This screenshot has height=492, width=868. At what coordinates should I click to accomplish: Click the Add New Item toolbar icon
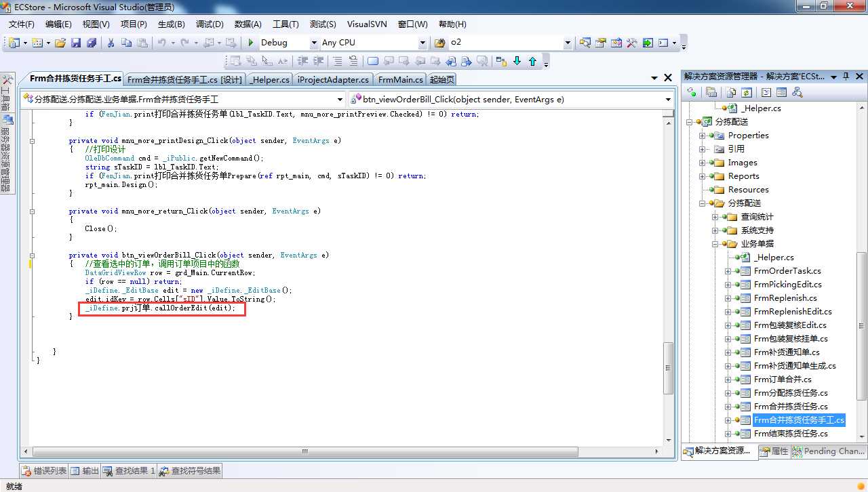pyautogui.click(x=37, y=43)
